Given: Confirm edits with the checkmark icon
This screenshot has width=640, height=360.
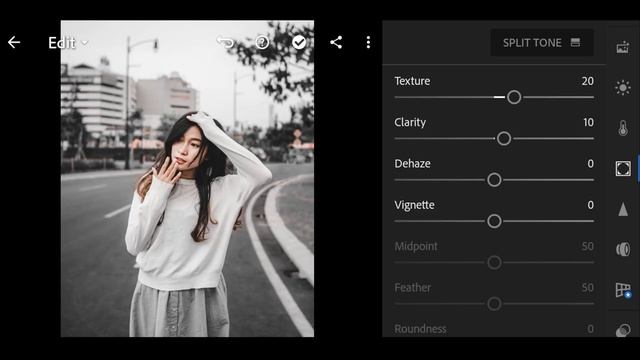Looking at the screenshot, I should (299, 42).
